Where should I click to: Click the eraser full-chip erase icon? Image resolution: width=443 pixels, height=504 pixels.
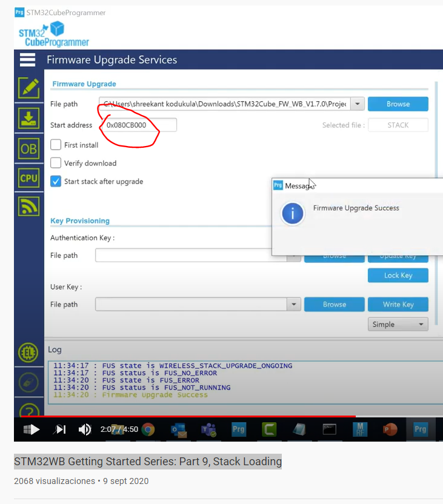click(28, 382)
